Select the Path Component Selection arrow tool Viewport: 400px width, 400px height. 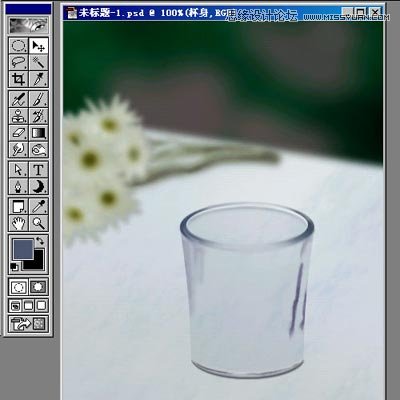pyautogui.click(x=19, y=170)
